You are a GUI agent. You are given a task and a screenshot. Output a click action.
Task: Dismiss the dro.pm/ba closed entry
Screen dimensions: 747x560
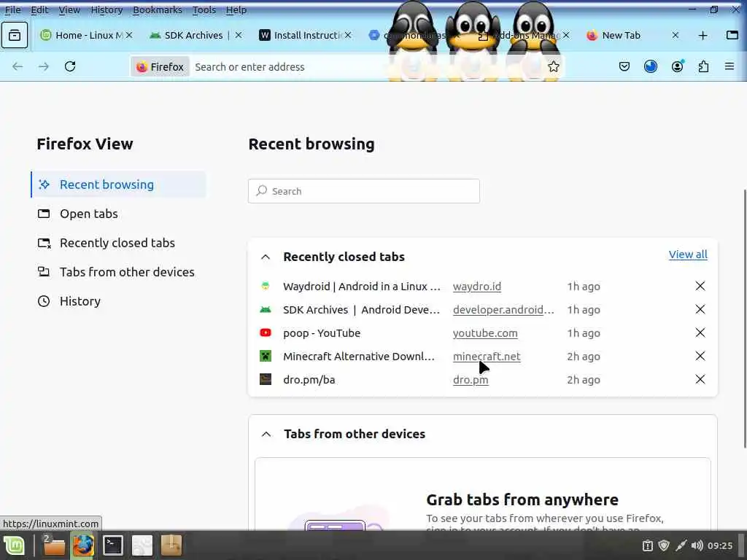(700, 379)
